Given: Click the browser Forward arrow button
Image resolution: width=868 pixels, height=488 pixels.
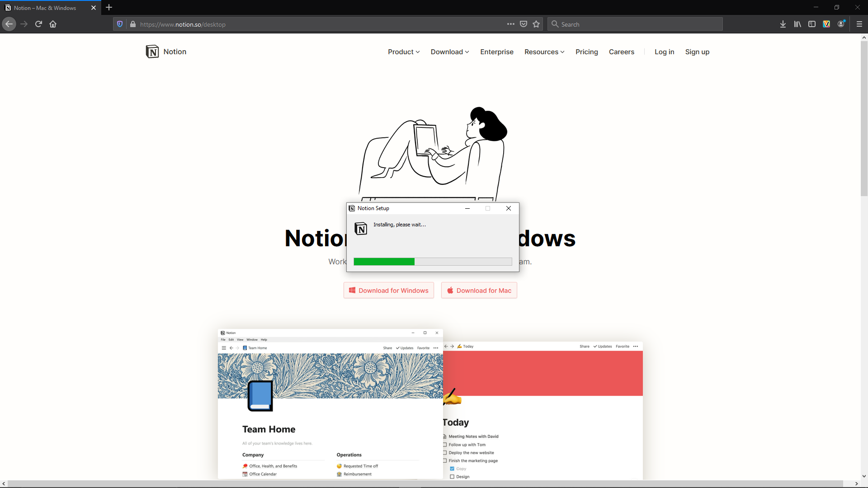Looking at the screenshot, I should tap(24, 24).
